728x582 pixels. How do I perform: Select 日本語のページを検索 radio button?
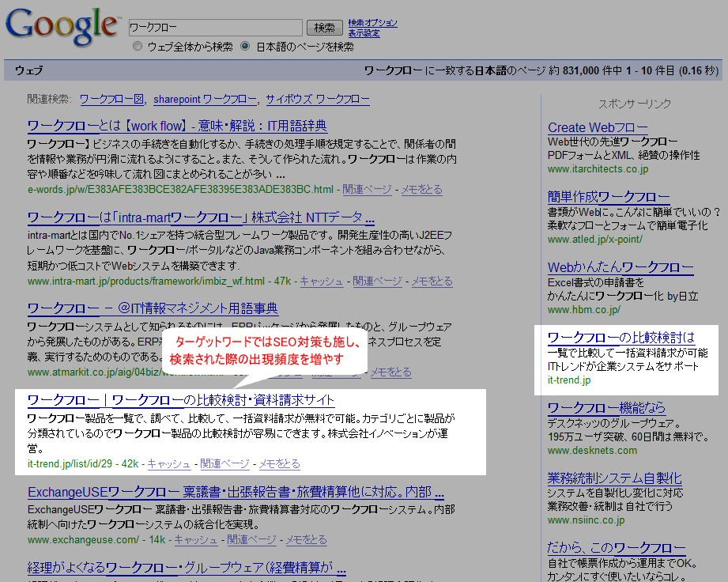pyautogui.click(x=245, y=47)
